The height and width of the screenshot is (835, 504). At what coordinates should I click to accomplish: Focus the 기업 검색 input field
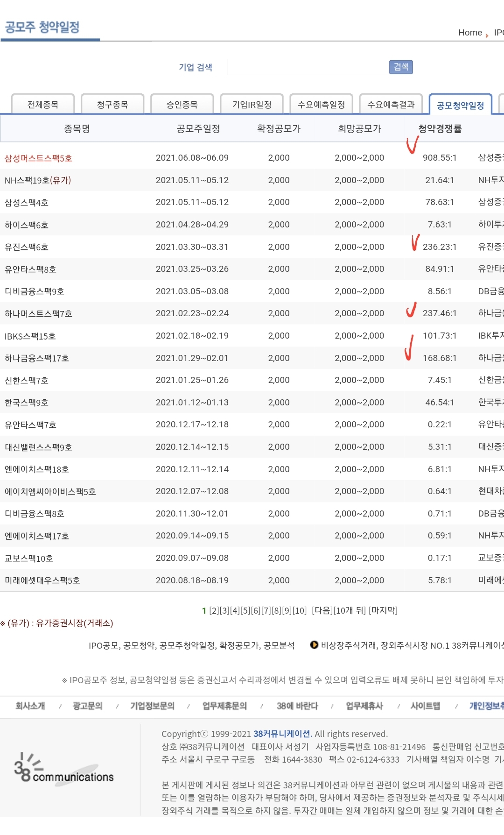point(308,67)
